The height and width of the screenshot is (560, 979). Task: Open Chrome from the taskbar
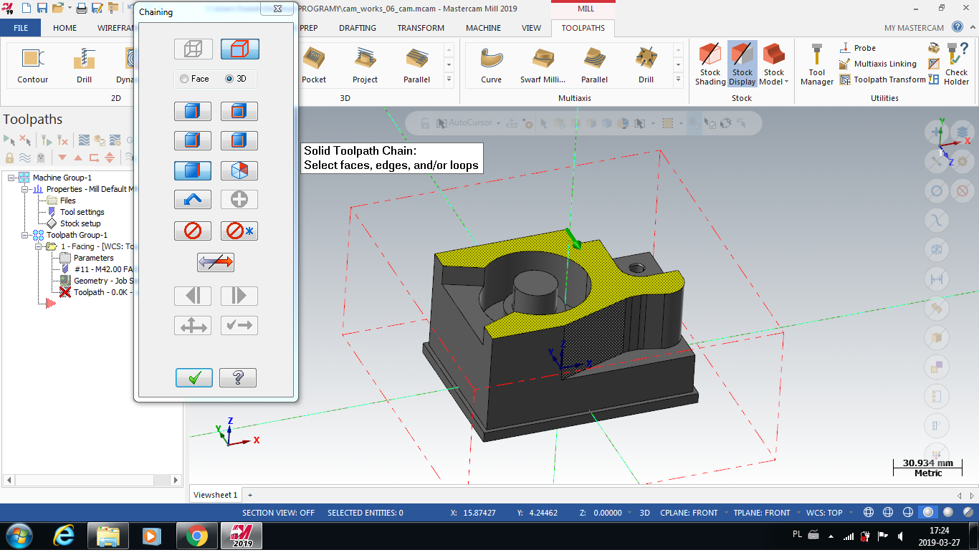click(196, 536)
